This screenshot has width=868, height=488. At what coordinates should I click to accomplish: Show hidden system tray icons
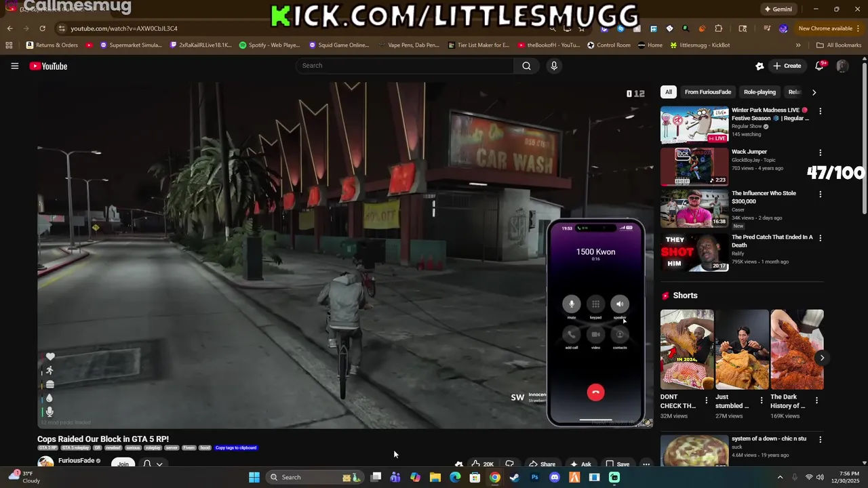click(x=780, y=477)
